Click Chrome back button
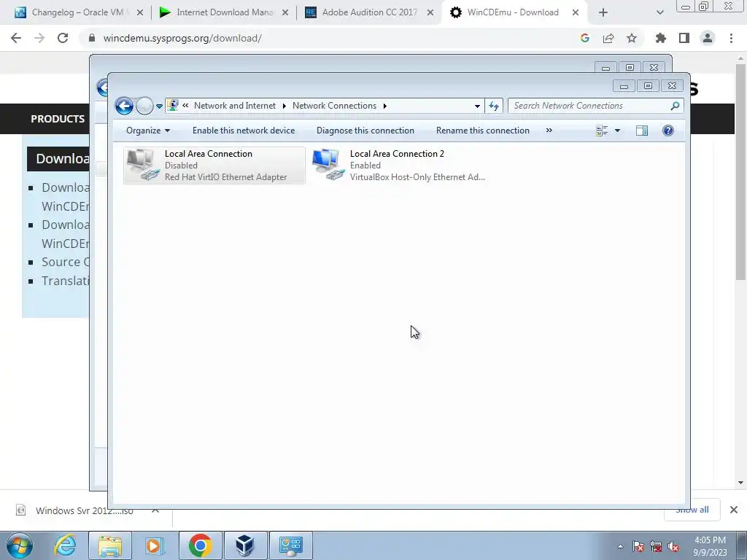 pos(16,38)
